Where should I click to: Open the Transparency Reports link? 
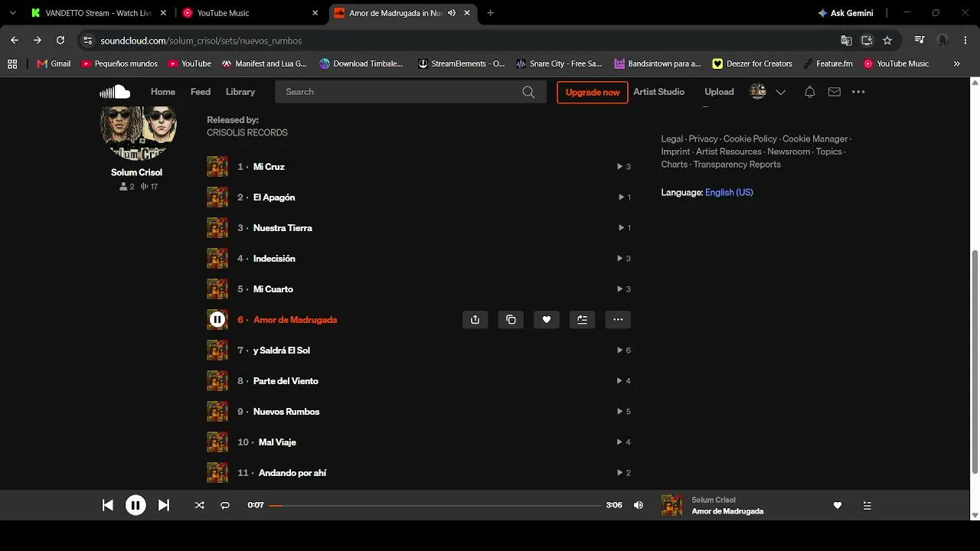[737, 165]
